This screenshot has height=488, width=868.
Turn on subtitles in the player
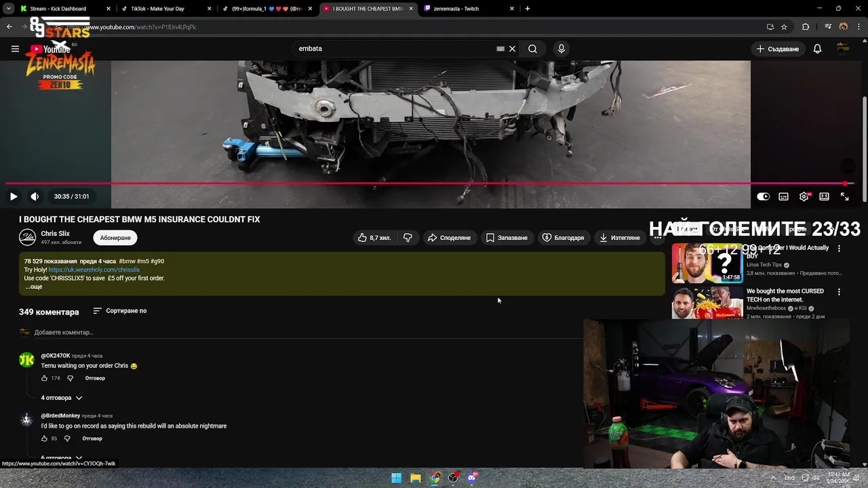(783, 197)
